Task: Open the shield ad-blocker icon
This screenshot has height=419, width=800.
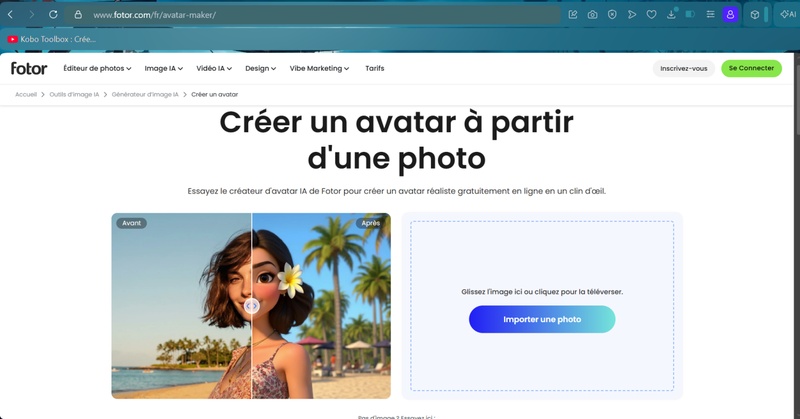Action: pos(612,15)
